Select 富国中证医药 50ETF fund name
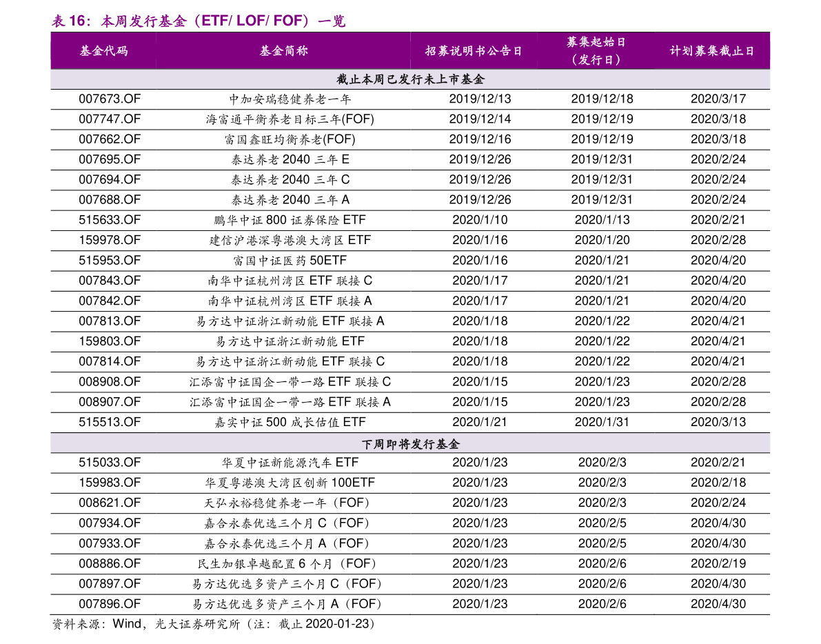Image resolution: width=821 pixels, height=644 pixels. tap(290, 260)
